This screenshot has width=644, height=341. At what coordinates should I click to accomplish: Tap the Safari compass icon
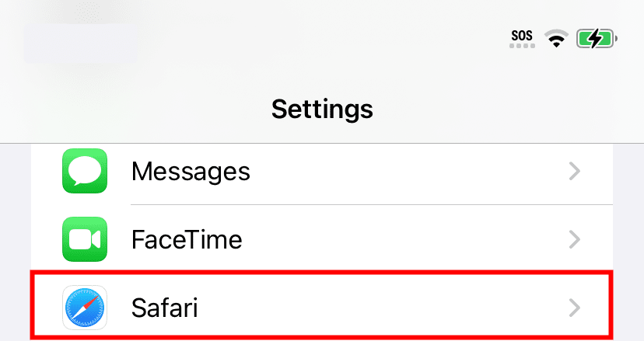click(84, 308)
